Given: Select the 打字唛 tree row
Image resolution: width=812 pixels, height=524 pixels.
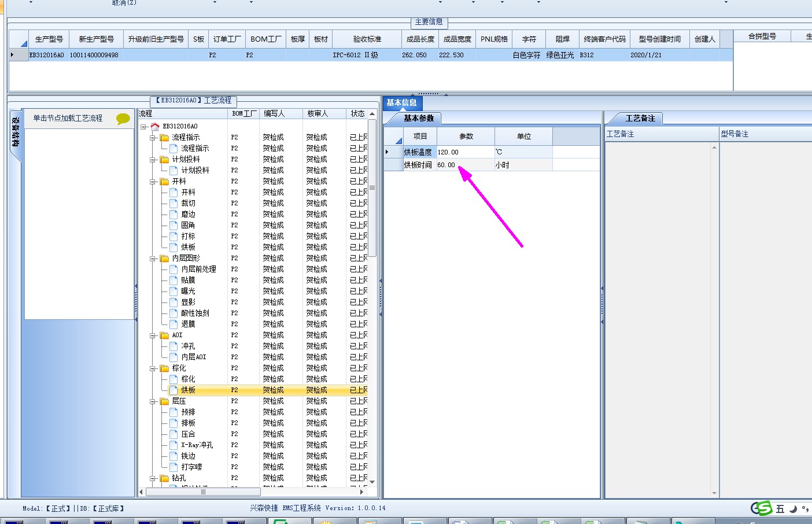Looking at the screenshot, I should pos(191,467).
